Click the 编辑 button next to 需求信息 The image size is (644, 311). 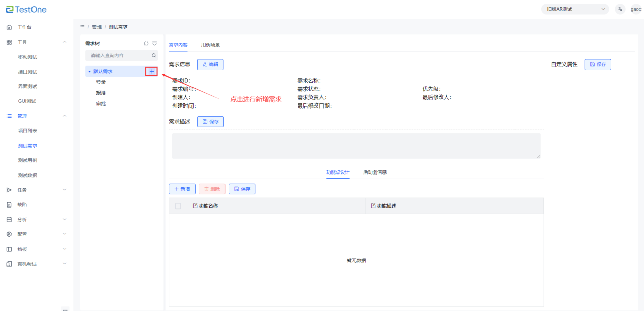pos(210,64)
